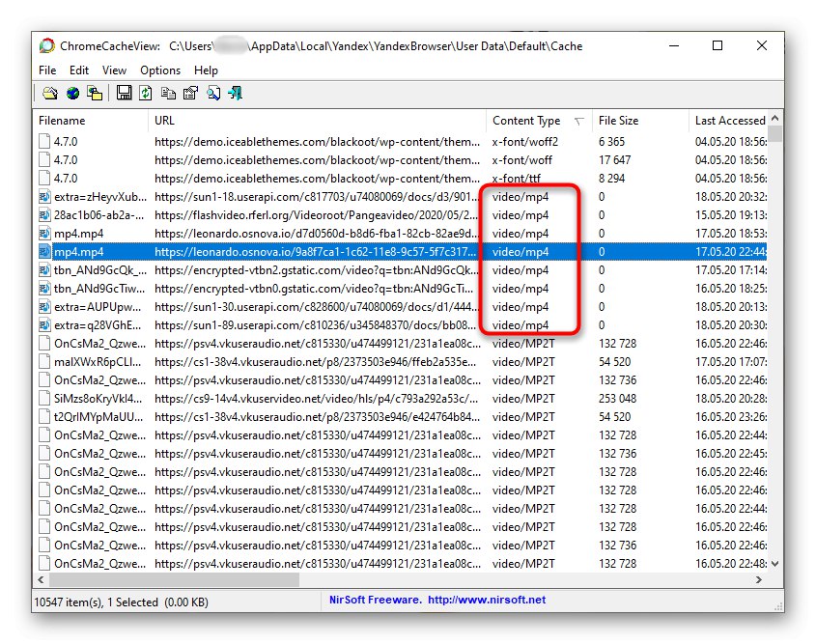Sort by the File Size column header
Image resolution: width=816 pixels, height=644 pixels.
pyautogui.click(x=640, y=121)
